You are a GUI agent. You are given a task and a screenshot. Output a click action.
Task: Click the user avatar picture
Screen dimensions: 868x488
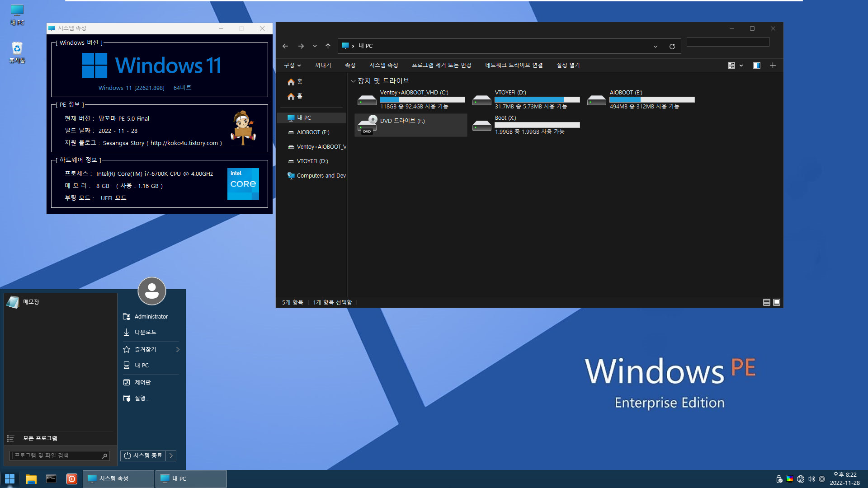pyautogui.click(x=152, y=291)
